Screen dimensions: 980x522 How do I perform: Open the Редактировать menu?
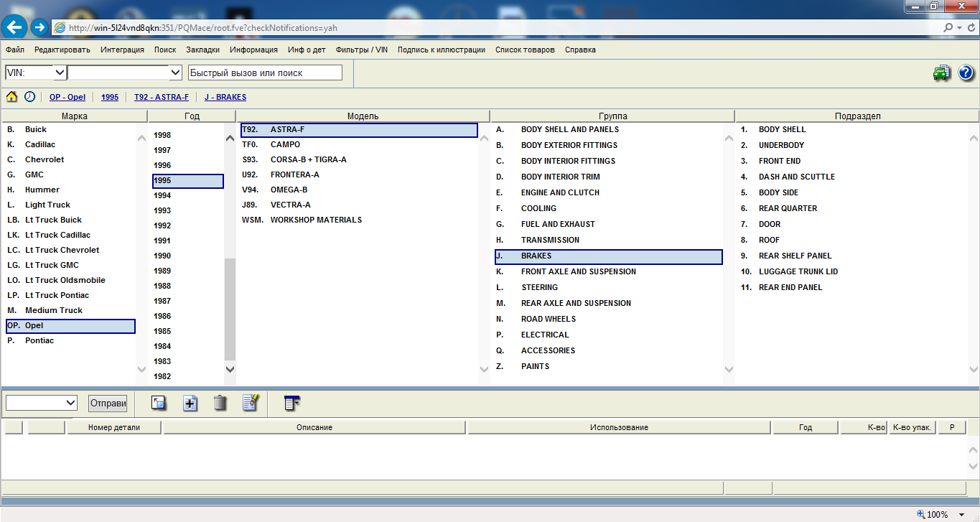point(62,50)
